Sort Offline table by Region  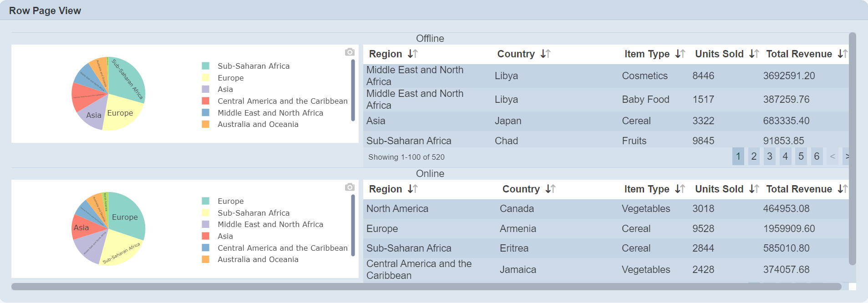coord(412,54)
